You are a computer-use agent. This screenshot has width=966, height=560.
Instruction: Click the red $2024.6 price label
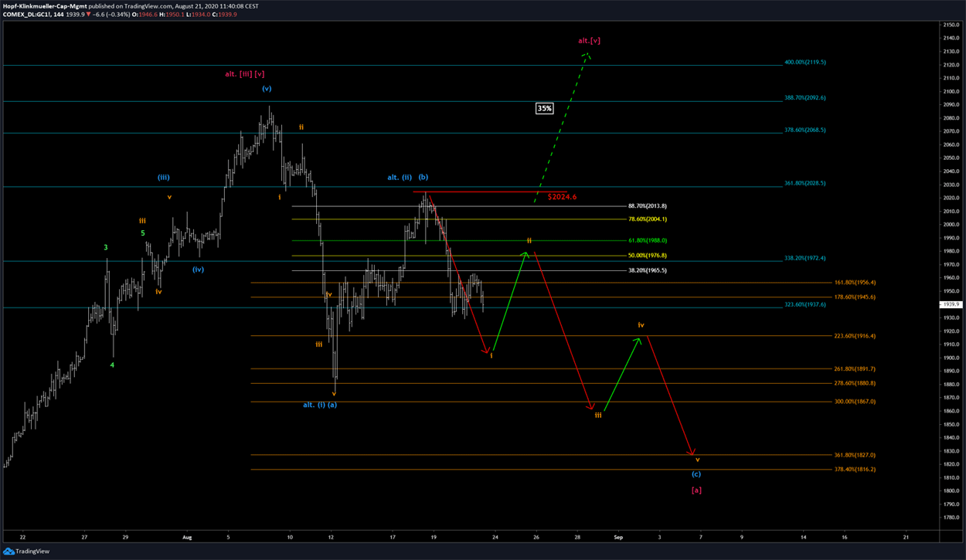(x=562, y=197)
